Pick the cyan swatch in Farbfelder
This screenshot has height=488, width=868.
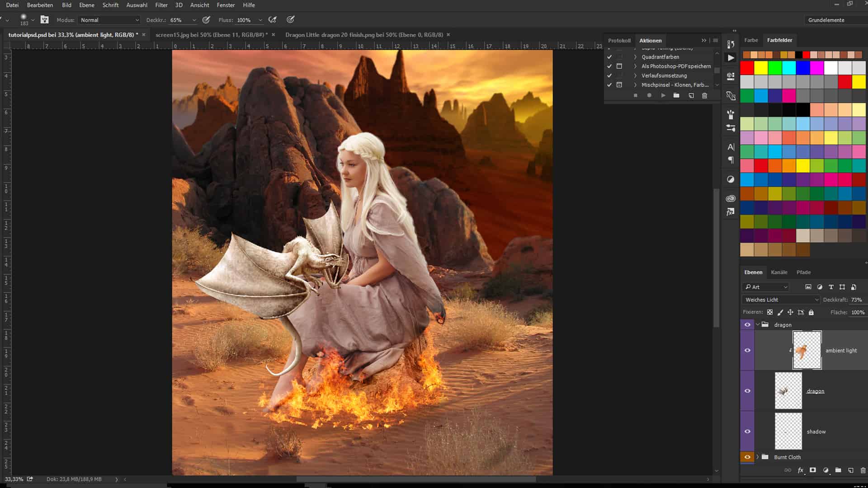pyautogui.click(x=789, y=68)
